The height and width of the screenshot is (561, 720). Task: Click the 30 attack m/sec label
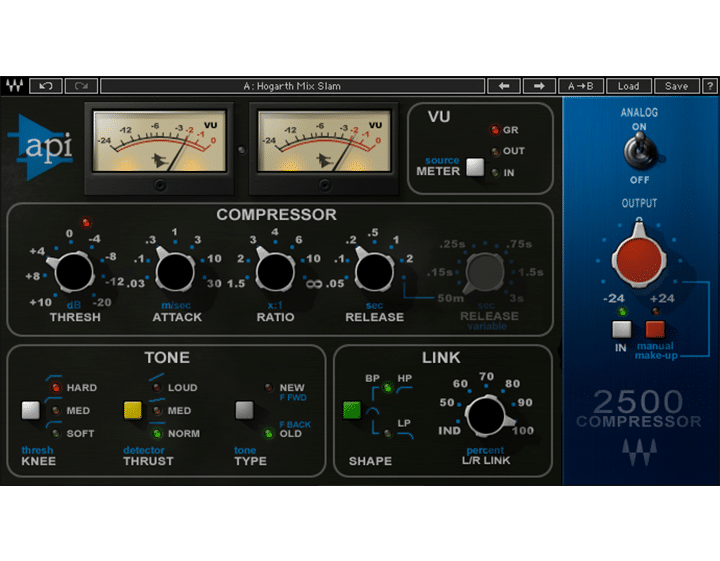coord(214,284)
